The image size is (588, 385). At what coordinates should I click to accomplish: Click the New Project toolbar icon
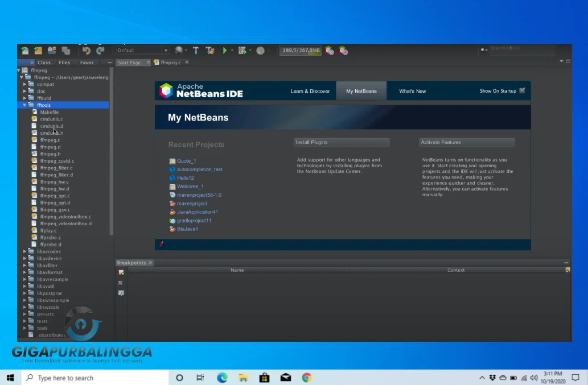pyautogui.click(x=38, y=51)
